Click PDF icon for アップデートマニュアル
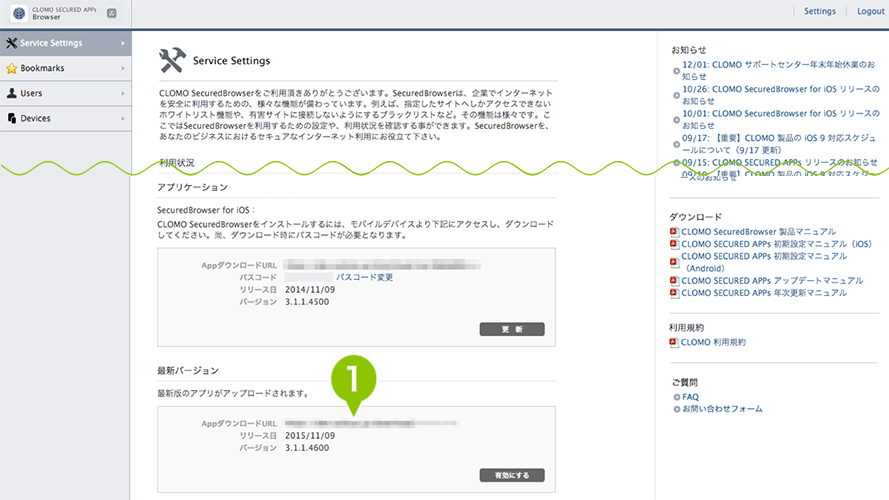 click(674, 281)
